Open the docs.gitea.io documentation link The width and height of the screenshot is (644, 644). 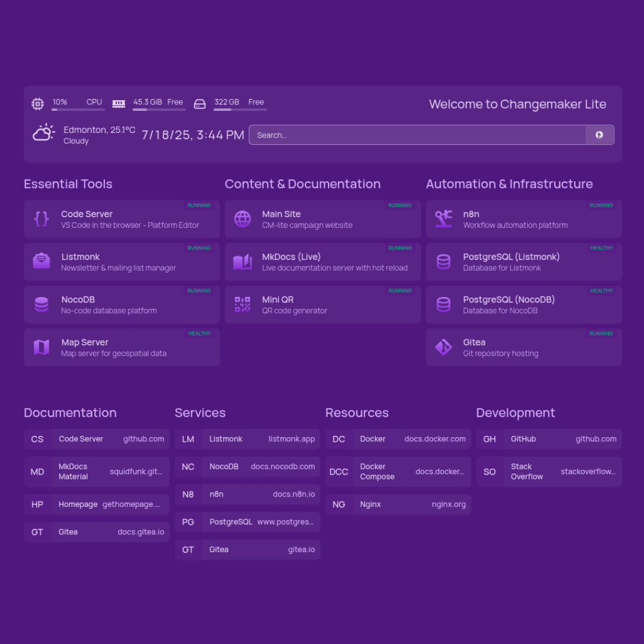pos(96,532)
